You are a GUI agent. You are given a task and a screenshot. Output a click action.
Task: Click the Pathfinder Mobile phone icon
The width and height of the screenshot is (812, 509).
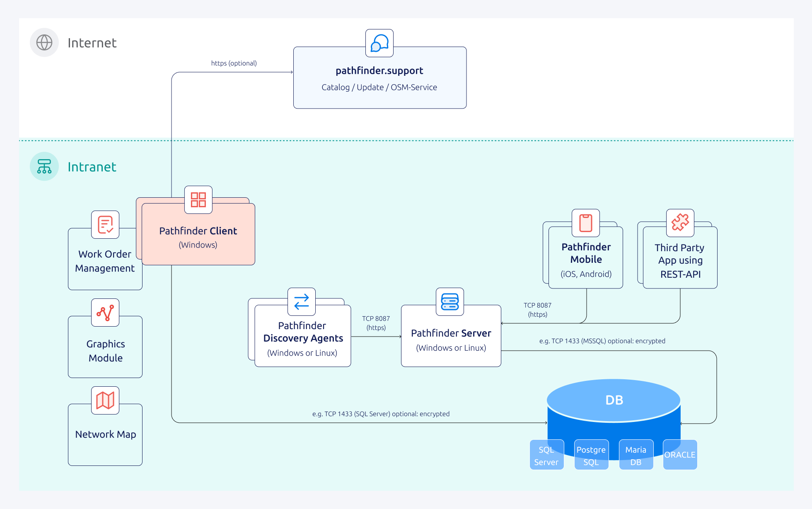585,223
